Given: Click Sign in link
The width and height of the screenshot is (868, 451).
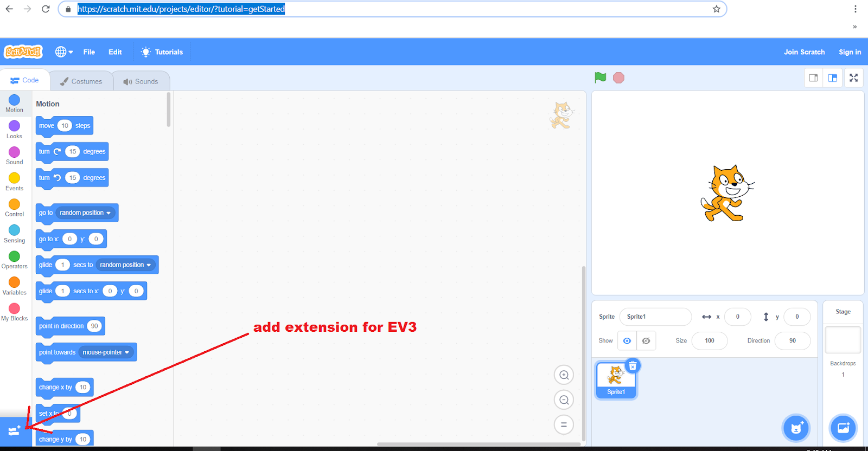Looking at the screenshot, I should tap(850, 52).
